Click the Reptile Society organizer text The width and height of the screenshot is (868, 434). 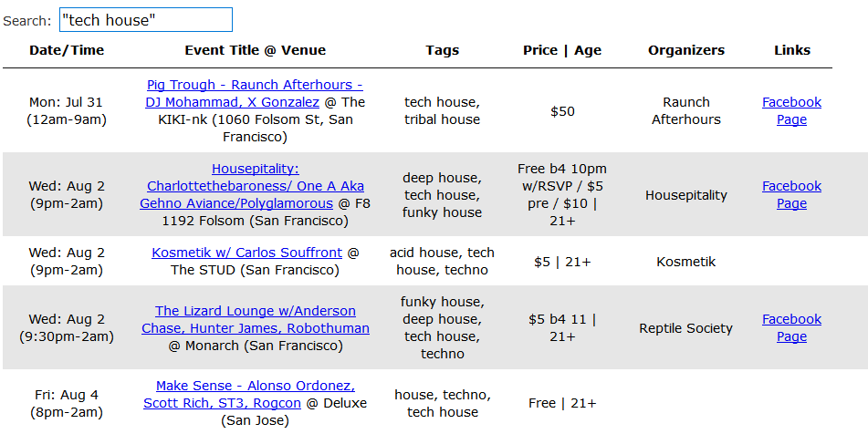(686, 328)
